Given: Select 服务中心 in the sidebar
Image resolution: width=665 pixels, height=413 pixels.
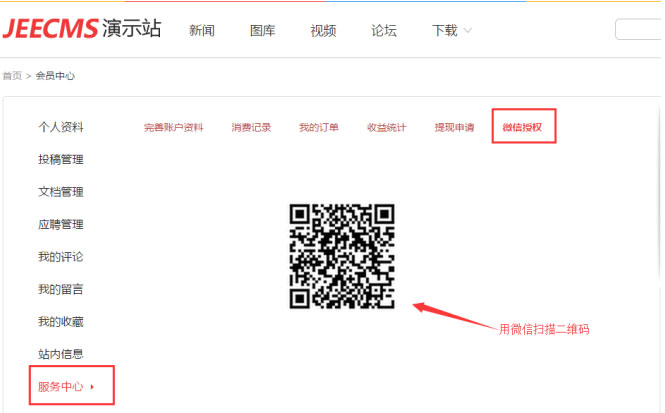Looking at the screenshot, I should tap(61, 386).
